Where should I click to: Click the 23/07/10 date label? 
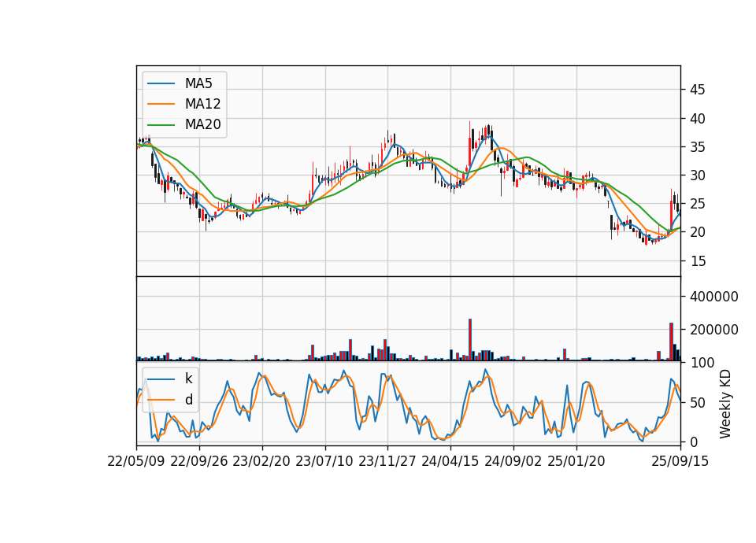point(324,462)
